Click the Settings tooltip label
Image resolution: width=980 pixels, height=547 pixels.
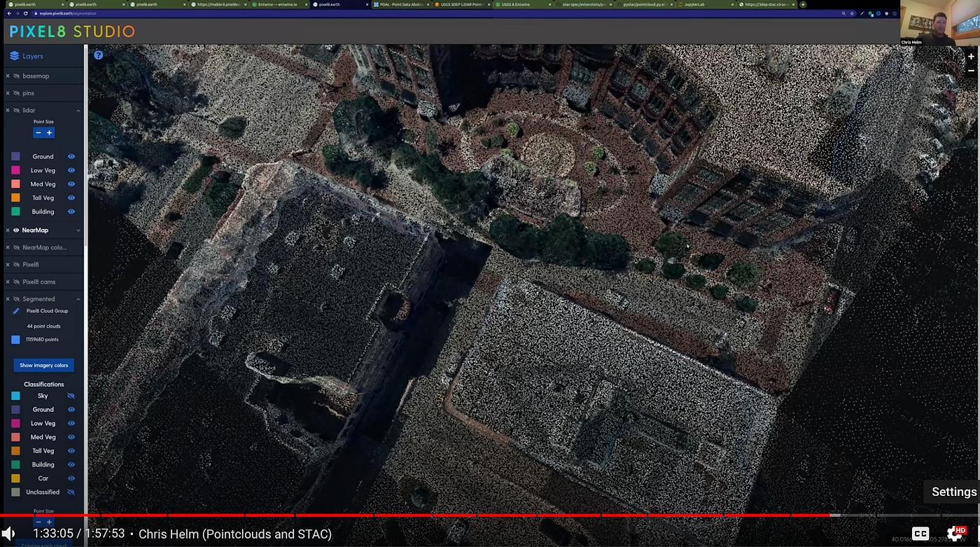coord(953,492)
